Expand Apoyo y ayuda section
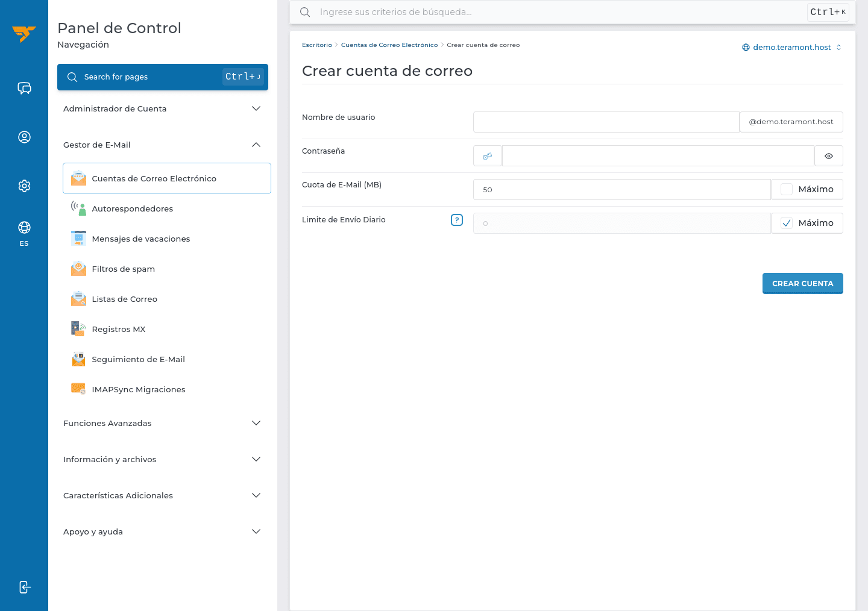The width and height of the screenshot is (868, 611). [x=163, y=531]
